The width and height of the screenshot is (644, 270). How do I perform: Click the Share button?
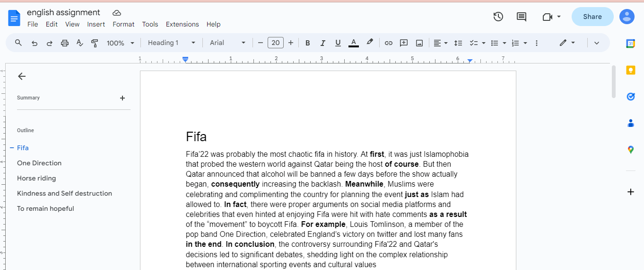[x=592, y=17]
